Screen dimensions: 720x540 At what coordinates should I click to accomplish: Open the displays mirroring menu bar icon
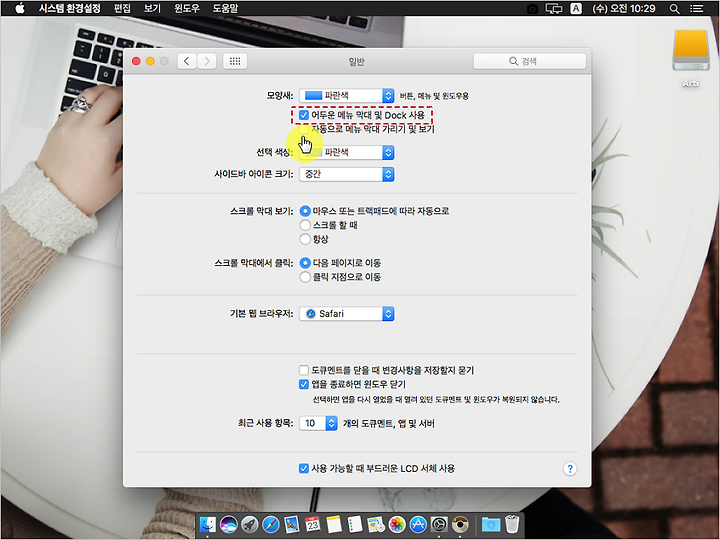[x=554, y=8]
